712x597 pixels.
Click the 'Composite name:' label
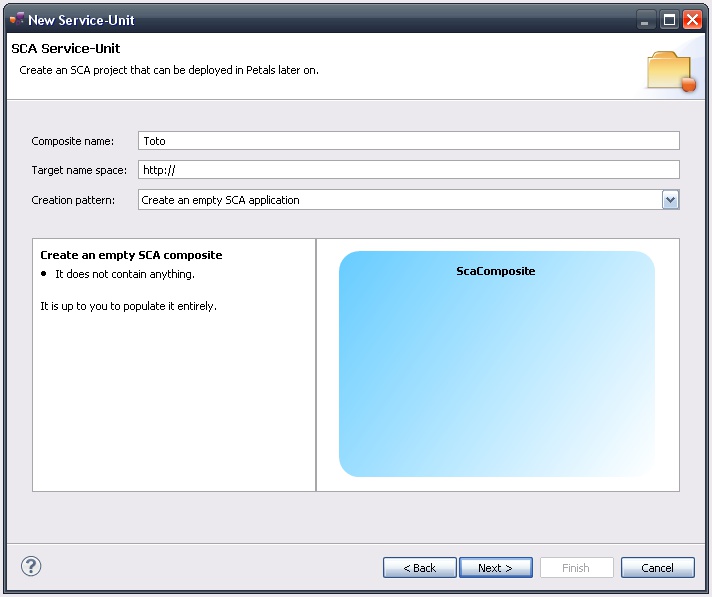pos(73,141)
